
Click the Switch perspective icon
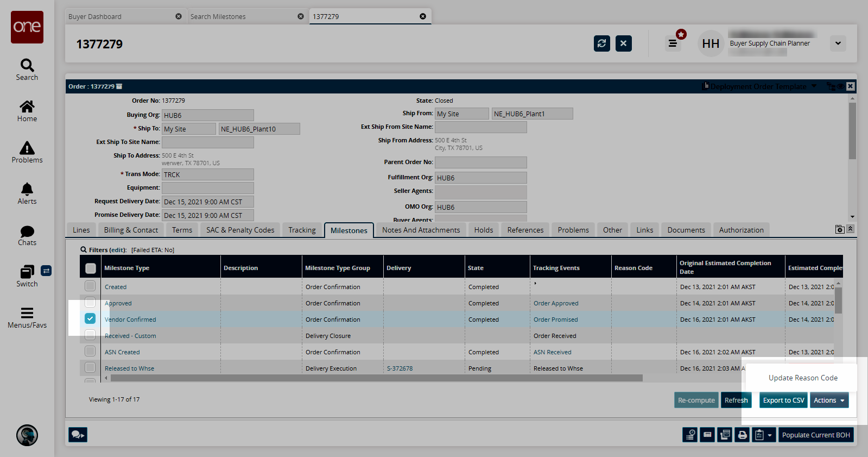(27, 276)
